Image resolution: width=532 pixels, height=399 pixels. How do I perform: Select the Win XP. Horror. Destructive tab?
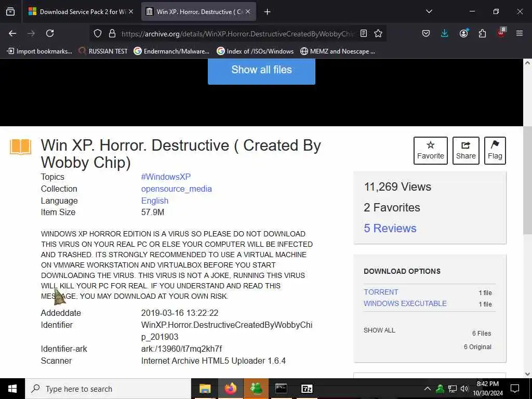click(199, 11)
